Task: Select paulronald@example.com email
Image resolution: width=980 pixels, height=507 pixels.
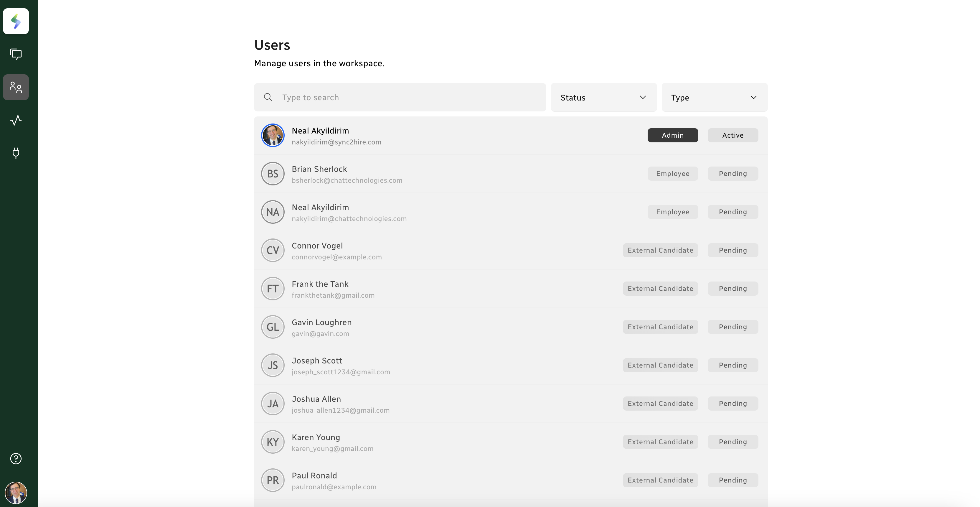Action: tap(334, 487)
